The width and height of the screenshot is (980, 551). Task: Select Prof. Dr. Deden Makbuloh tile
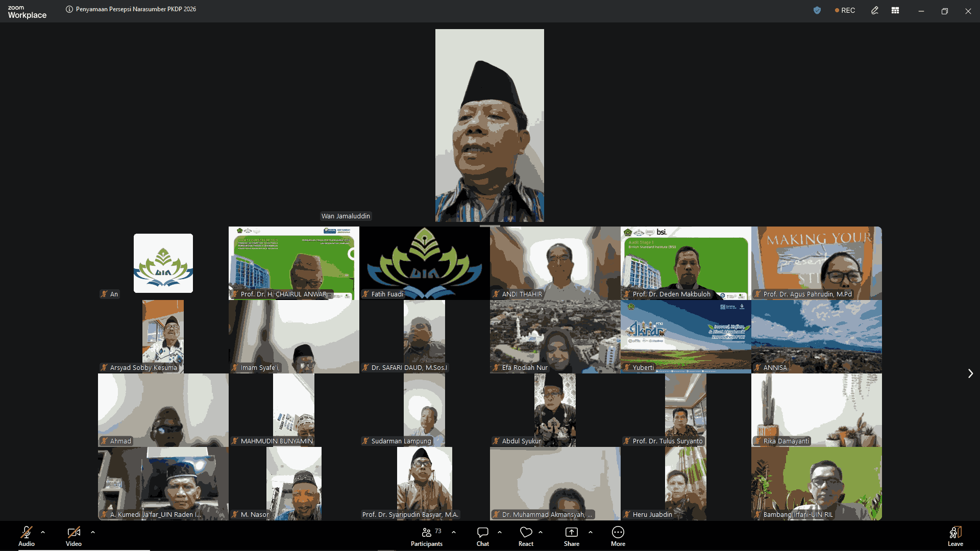[686, 263]
